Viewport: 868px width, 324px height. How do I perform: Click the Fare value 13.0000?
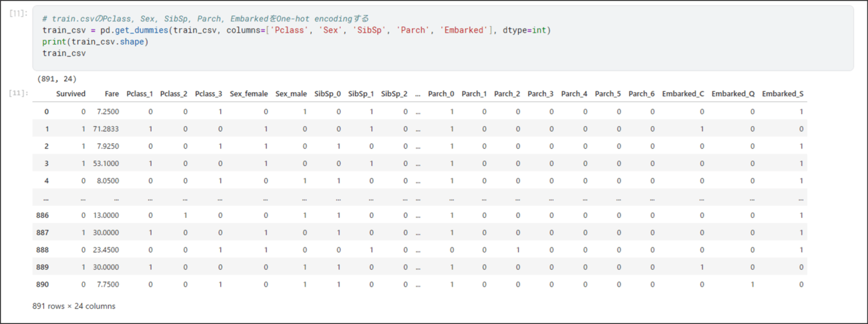tap(105, 215)
